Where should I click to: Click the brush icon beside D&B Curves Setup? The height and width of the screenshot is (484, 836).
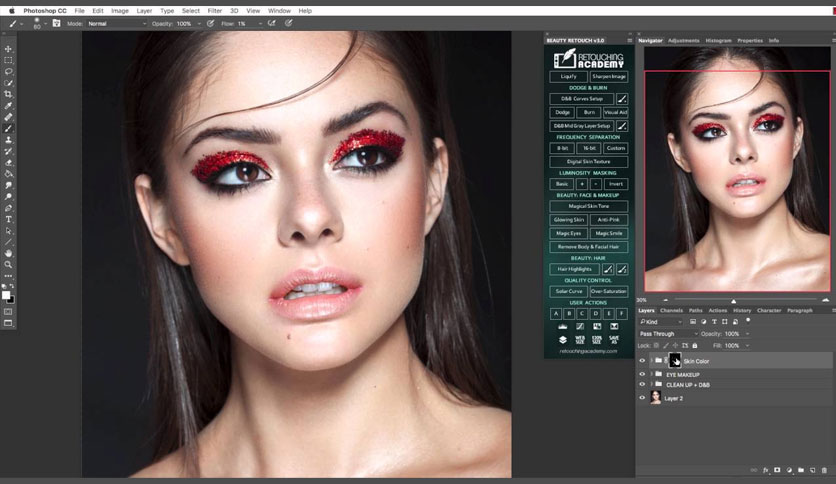coord(622,99)
